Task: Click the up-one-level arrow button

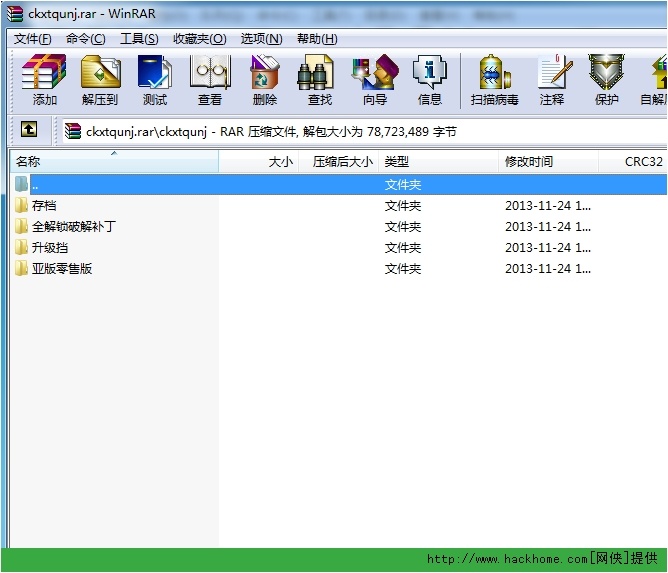Action: coord(29,129)
